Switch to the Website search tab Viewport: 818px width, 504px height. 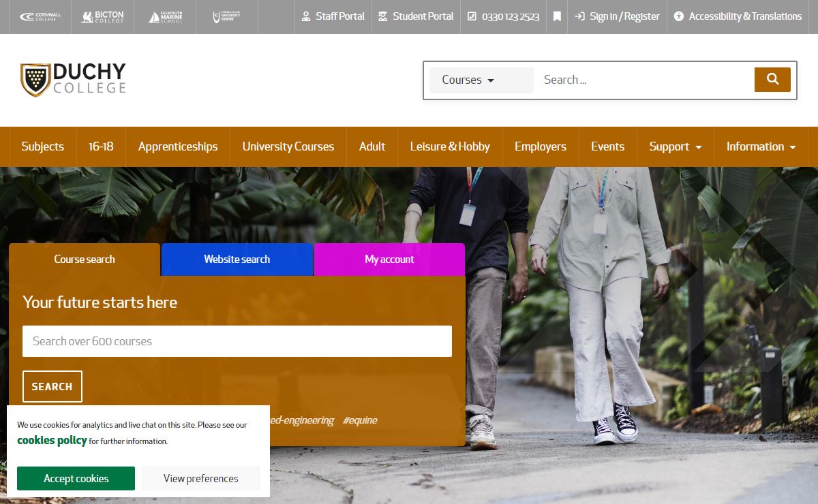coord(237,259)
